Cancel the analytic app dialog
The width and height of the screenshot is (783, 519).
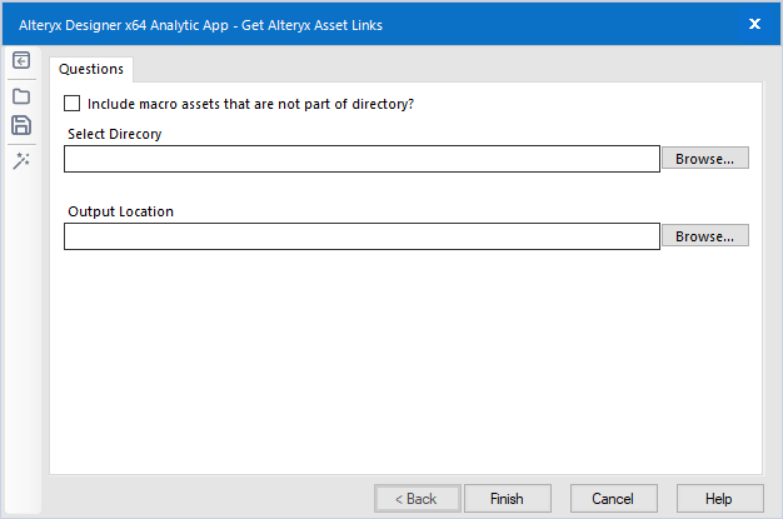pyautogui.click(x=614, y=499)
